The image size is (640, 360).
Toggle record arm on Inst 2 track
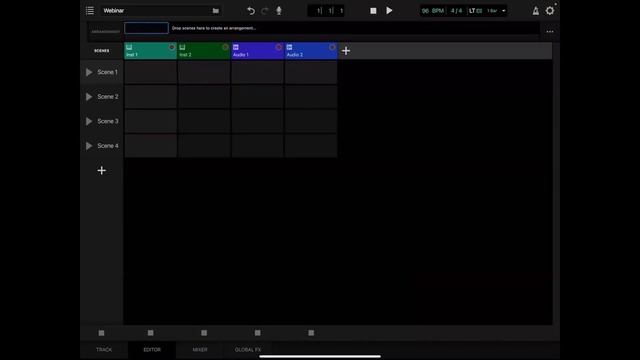tap(225, 47)
